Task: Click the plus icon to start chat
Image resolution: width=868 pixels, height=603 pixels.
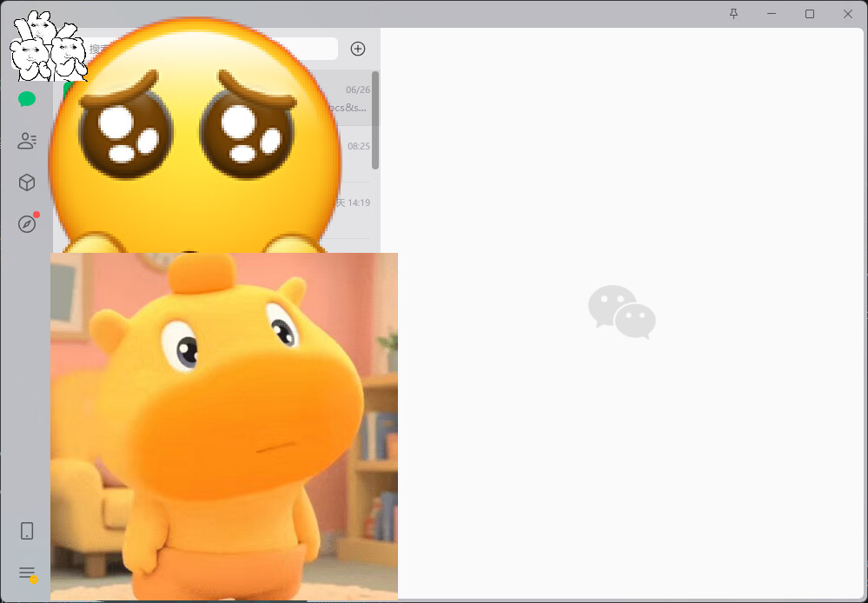Action: pos(358,49)
